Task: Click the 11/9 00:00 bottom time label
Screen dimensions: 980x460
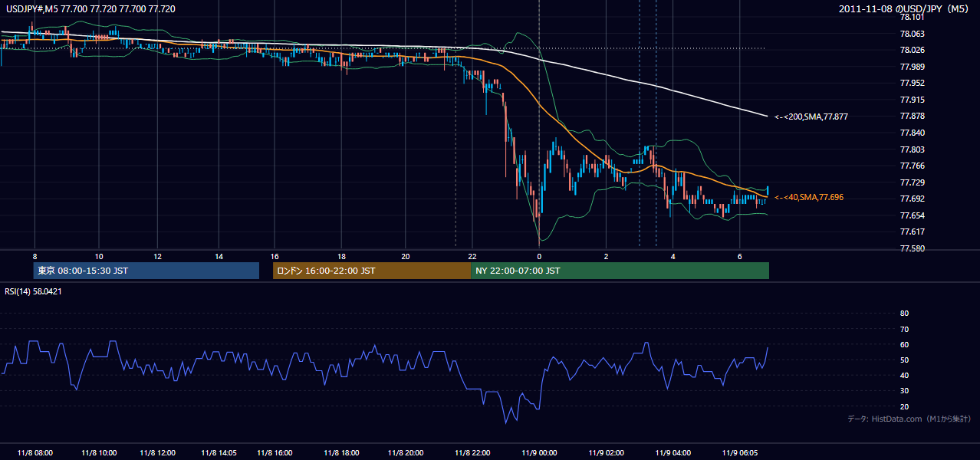Action: click(x=539, y=453)
